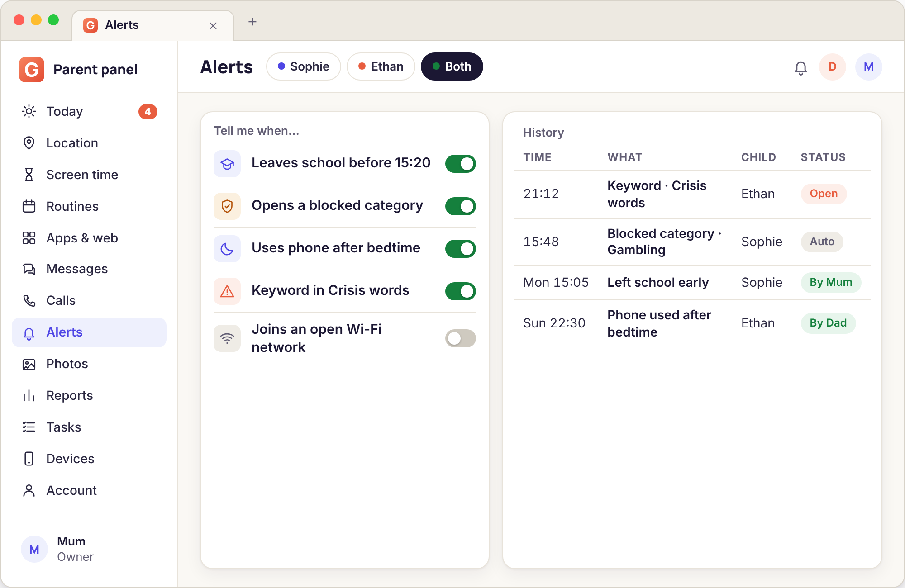Switch off Keyword in Crisis words alert

(x=461, y=291)
